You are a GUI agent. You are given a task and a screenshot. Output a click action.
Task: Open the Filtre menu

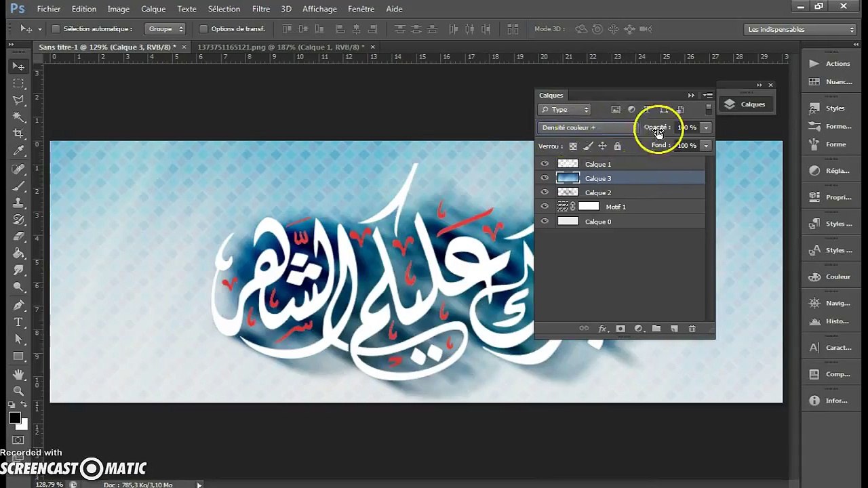coord(261,9)
